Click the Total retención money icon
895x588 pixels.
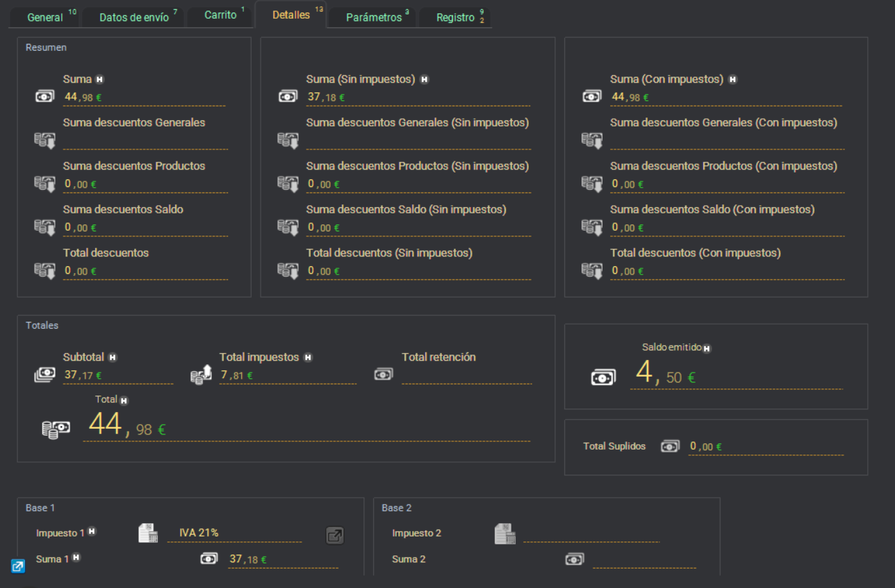point(383,374)
